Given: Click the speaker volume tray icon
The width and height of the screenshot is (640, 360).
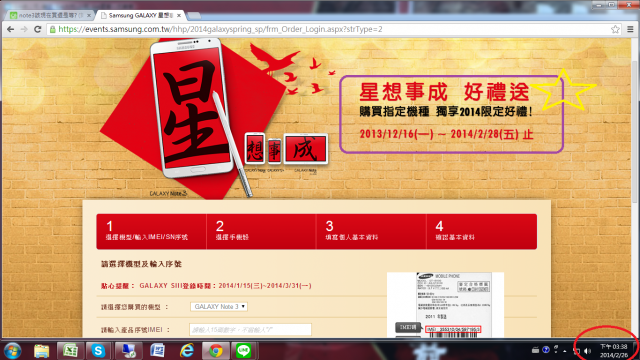Looking at the screenshot, I should 587,351.
